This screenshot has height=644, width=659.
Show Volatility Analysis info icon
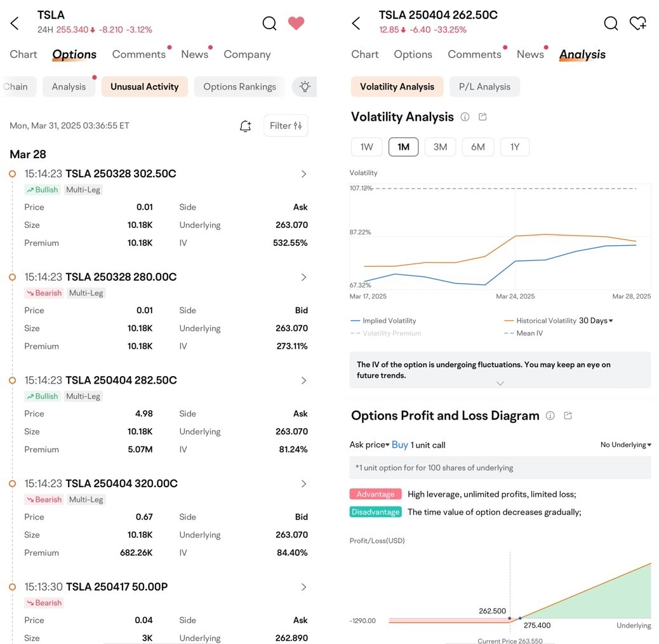[465, 117]
